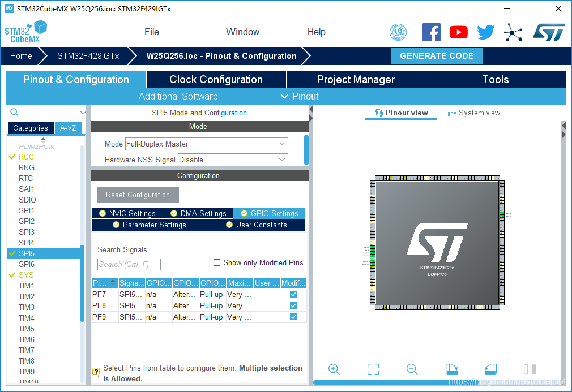Screen dimensions: 572x392
Task: Switch to System view
Action: (474, 113)
